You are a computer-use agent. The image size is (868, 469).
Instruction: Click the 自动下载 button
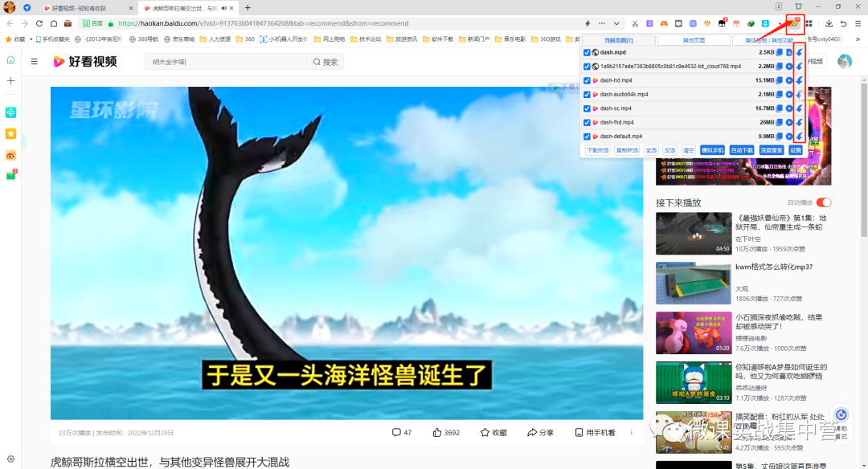pos(742,150)
